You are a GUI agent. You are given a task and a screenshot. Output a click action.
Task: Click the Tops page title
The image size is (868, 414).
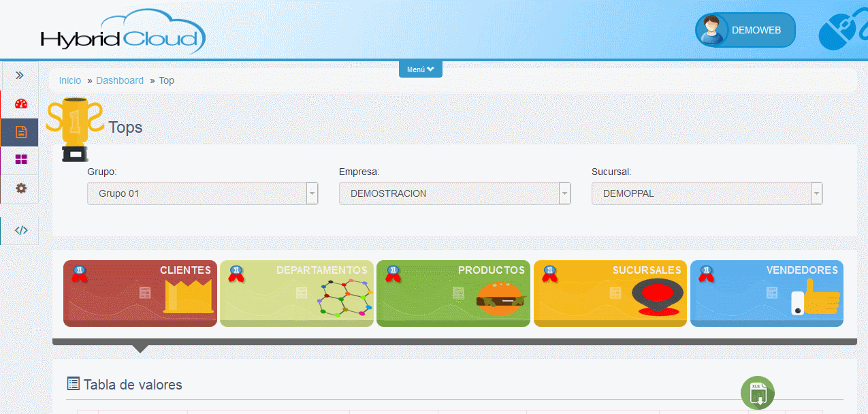click(x=125, y=127)
